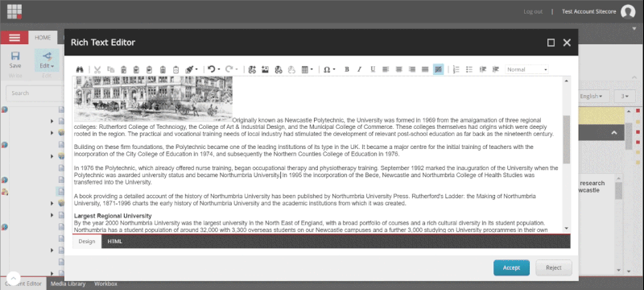Collapse the section with the chevron
Viewport: 644px width, 290px height.
pos(614,133)
